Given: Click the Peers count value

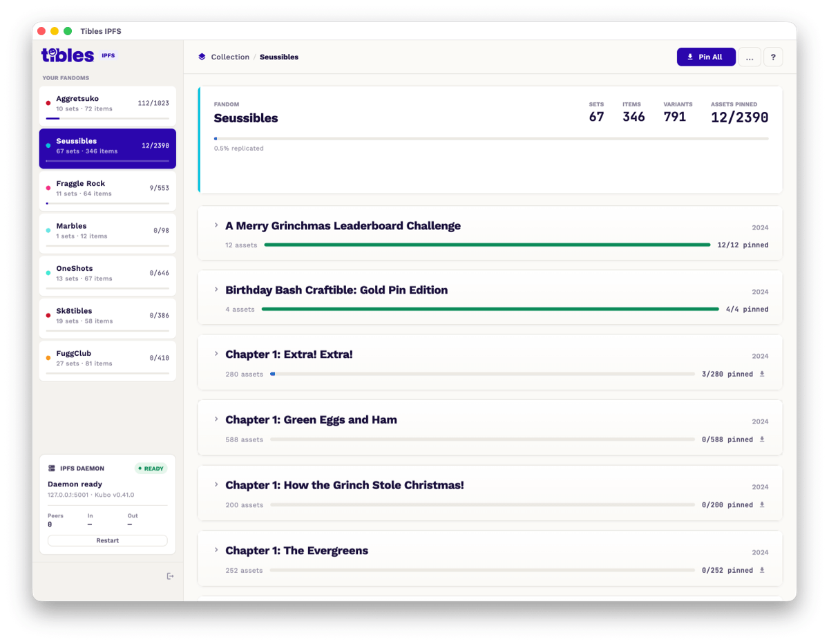Looking at the screenshot, I should coord(50,524).
